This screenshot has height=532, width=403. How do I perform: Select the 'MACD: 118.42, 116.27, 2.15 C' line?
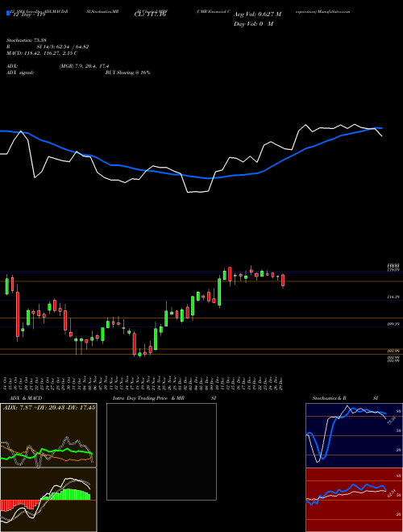(42, 53)
